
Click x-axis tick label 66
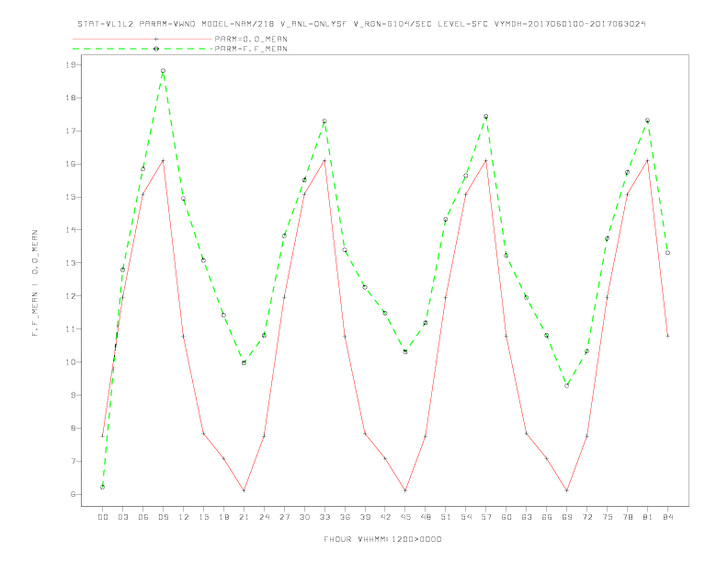click(547, 517)
